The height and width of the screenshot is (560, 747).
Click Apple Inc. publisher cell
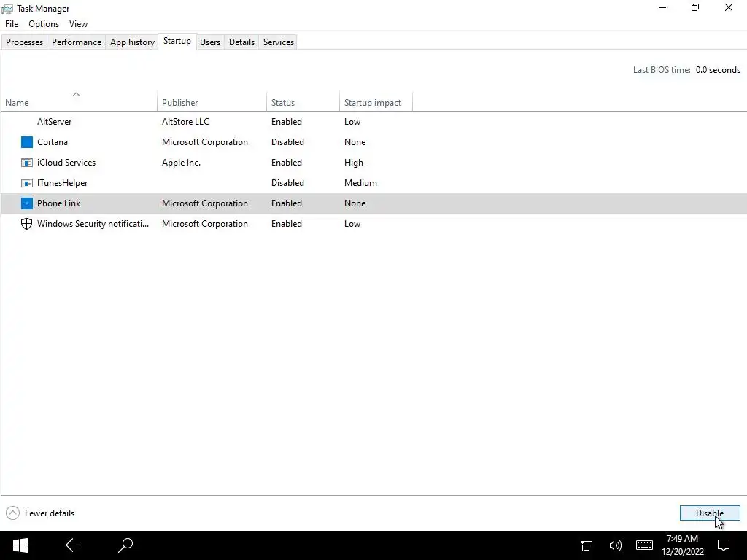click(181, 163)
